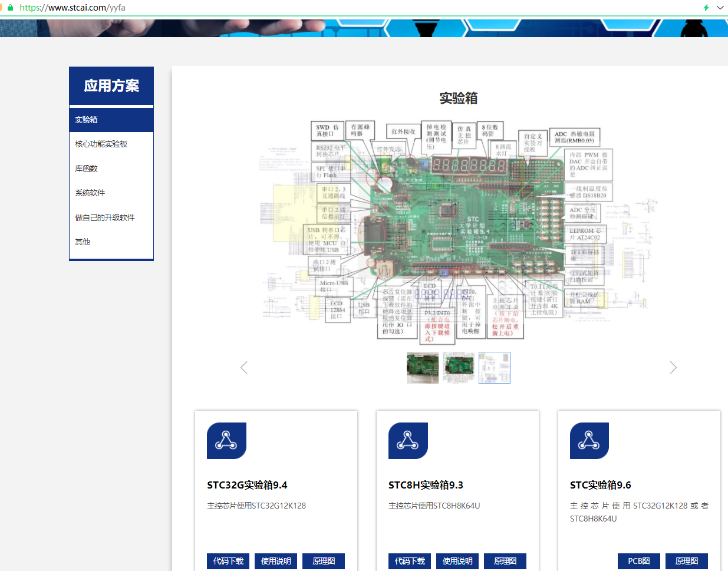This screenshot has width=728, height=571.
Task: Open the address bar dropdown chevron
Action: click(720, 8)
